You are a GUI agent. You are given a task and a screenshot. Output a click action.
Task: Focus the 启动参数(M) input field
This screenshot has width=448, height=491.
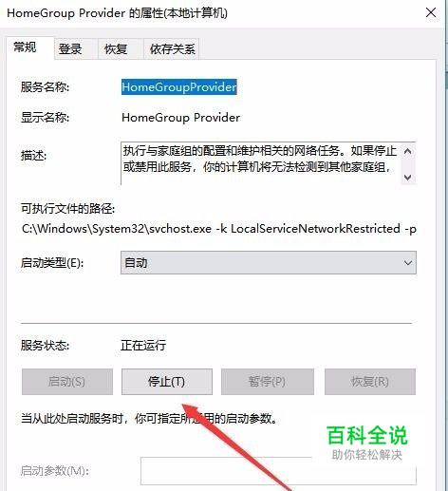coord(278,471)
